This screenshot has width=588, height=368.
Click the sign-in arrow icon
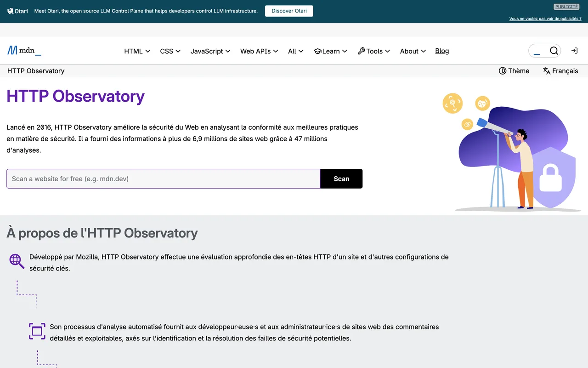click(x=574, y=51)
